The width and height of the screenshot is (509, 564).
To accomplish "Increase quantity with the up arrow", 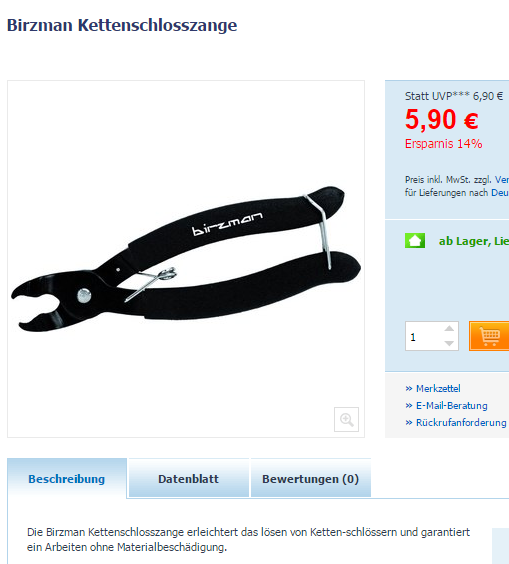I will (x=449, y=328).
